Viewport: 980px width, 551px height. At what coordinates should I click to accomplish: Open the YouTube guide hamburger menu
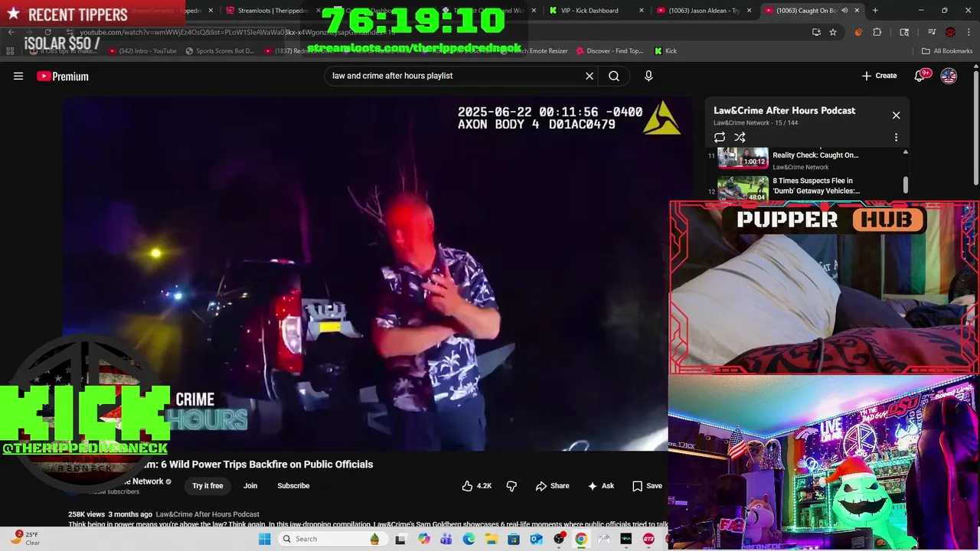[18, 76]
